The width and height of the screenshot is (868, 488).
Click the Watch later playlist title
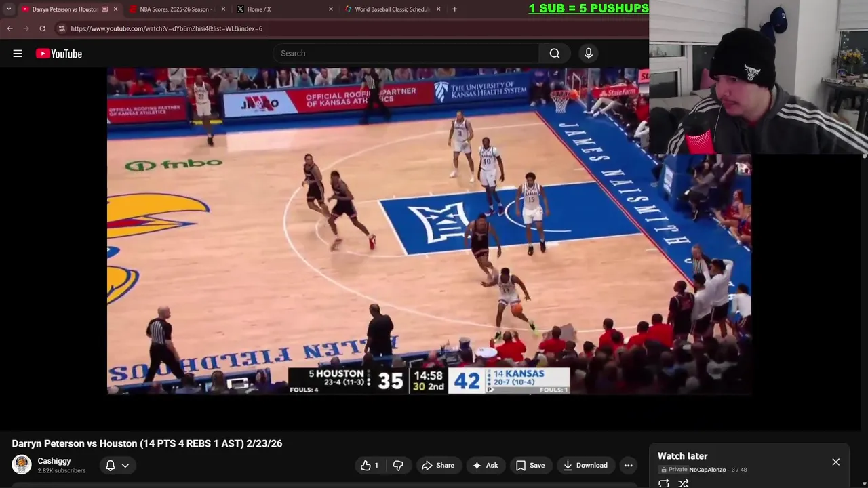[682, 456]
